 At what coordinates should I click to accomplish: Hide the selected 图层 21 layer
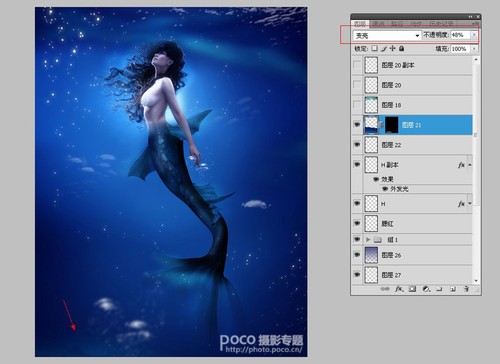click(x=357, y=125)
